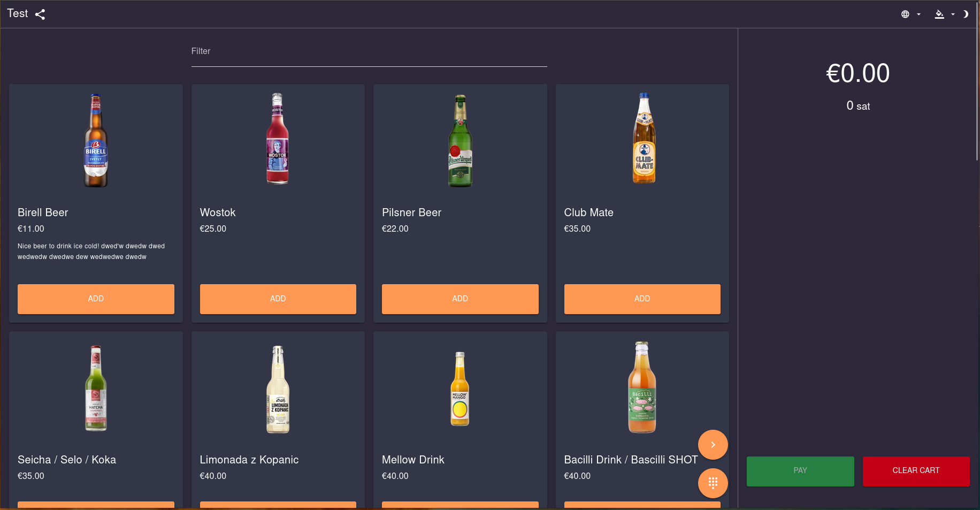Toggle dark mode moon icon
Screen dimensions: 980x510
966,14
